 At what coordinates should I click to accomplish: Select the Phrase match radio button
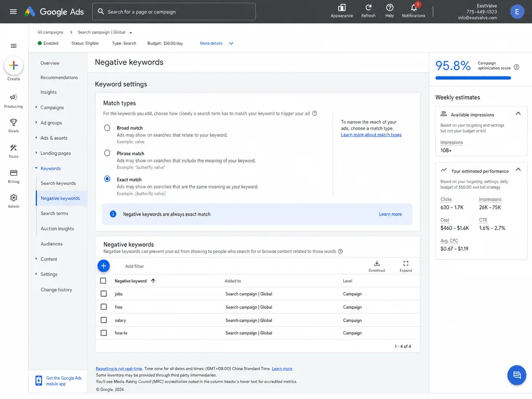point(107,153)
